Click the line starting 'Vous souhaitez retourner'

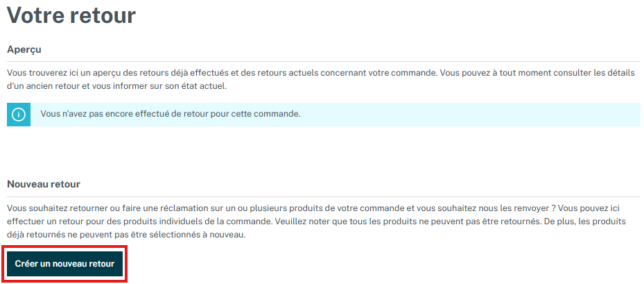277,208
